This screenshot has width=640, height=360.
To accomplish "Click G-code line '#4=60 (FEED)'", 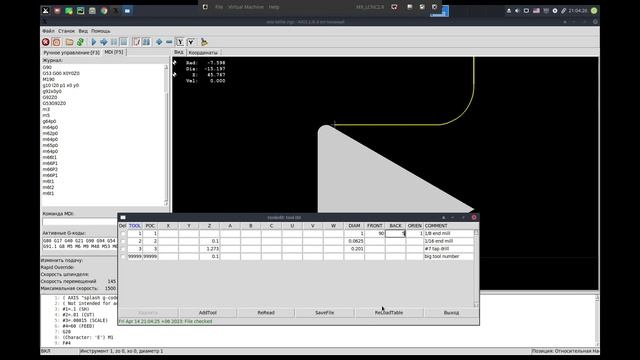I will coord(78,326).
